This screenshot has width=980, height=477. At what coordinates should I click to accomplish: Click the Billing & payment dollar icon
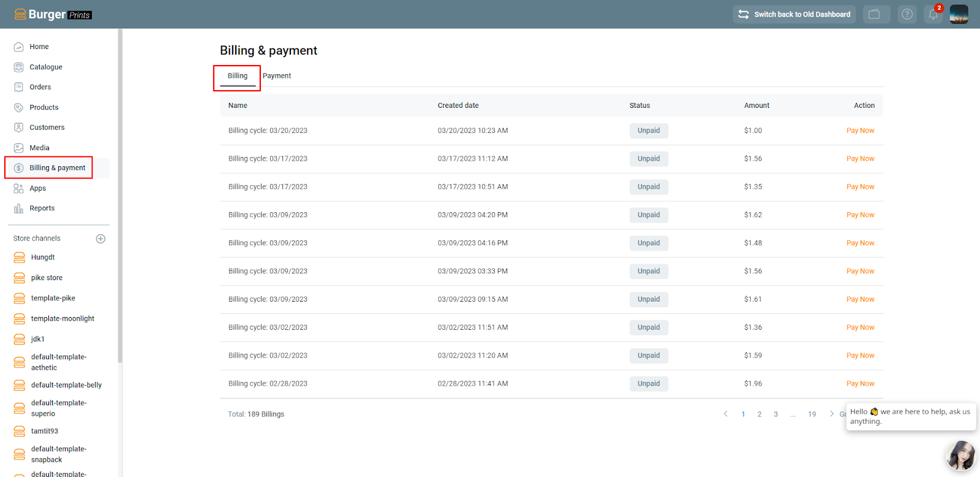coord(19,168)
